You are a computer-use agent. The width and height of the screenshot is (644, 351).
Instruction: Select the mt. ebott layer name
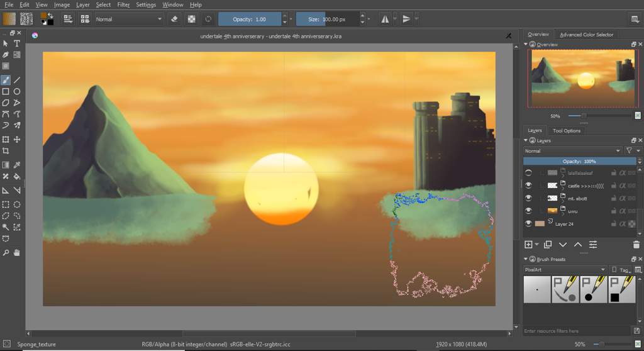click(577, 199)
